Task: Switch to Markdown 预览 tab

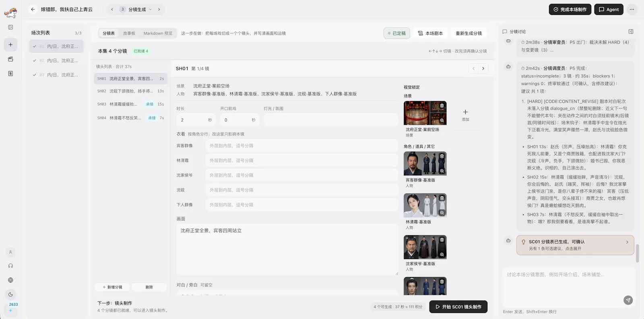Action: [158, 33]
